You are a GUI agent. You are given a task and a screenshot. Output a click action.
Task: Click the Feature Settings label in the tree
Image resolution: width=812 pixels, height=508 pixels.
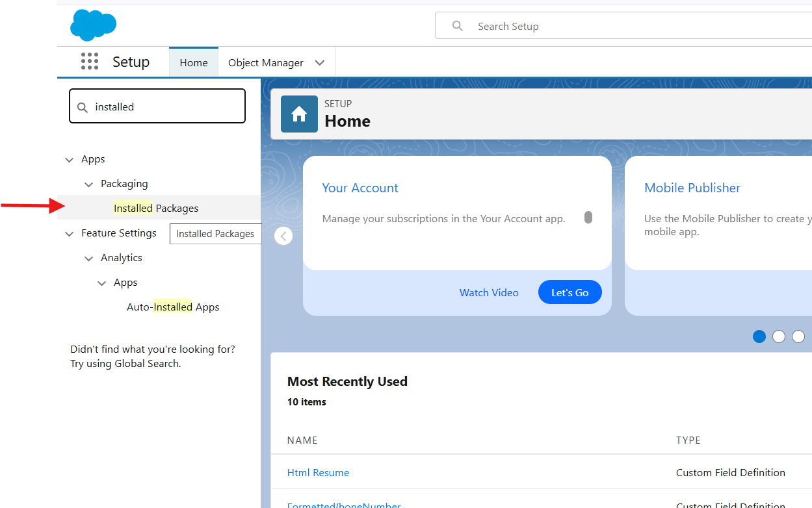(x=119, y=233)
